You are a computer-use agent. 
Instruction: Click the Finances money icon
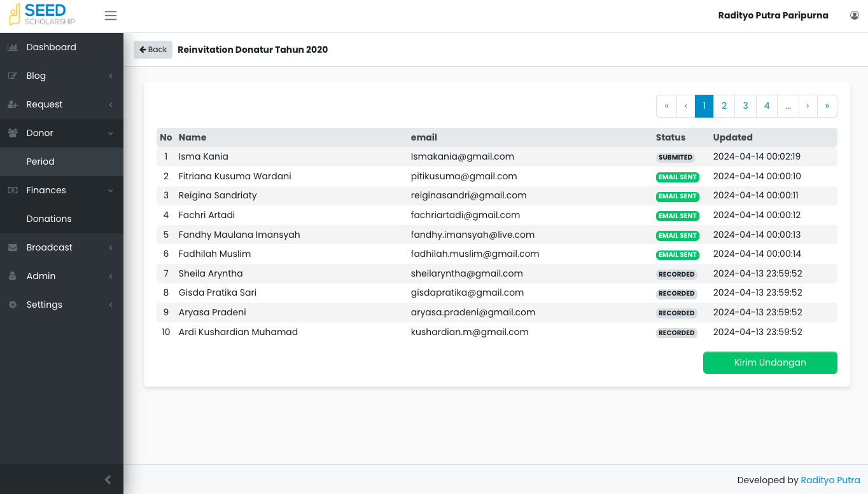pos(13,190)
